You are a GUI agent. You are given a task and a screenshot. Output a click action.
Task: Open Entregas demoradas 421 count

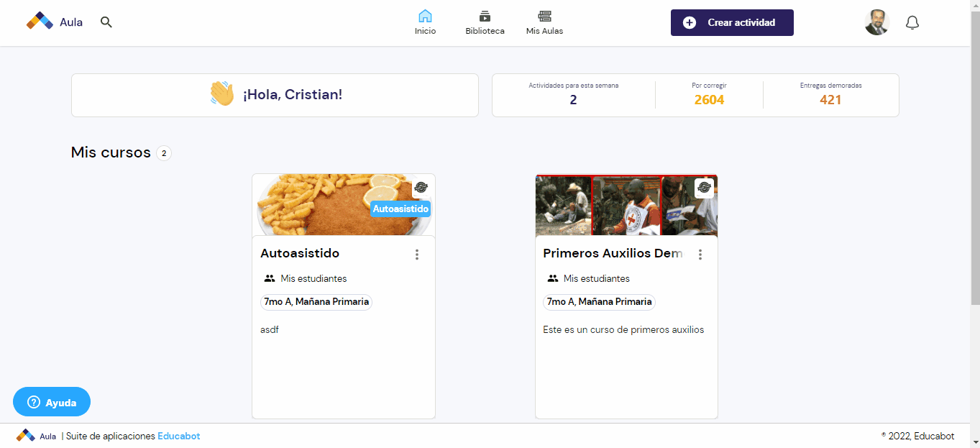[x=830, y=94]
